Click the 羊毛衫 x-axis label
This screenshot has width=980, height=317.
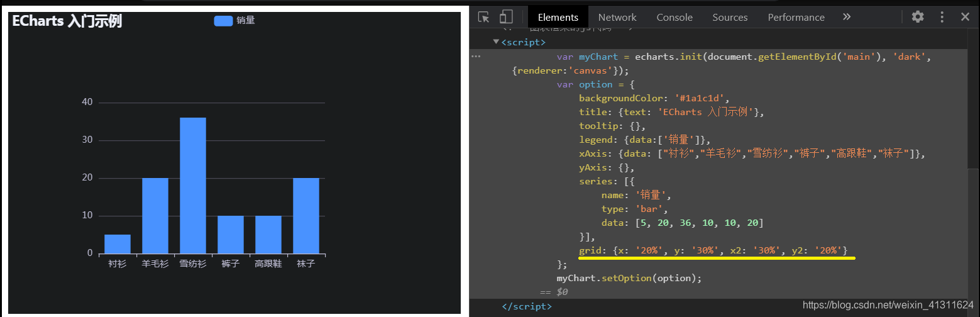[155, 264]
